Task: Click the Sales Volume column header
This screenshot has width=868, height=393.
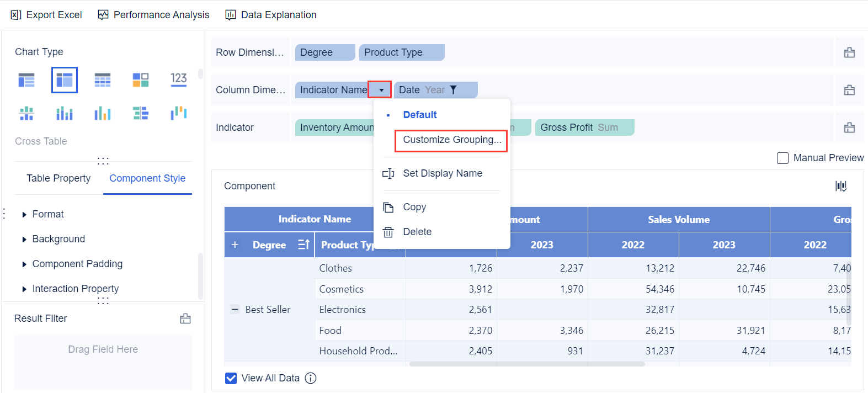Action: tap(679, 220)
